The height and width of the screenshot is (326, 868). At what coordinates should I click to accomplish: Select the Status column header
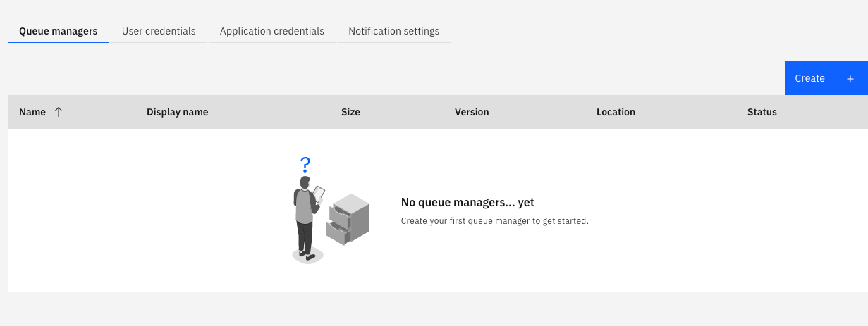click(x=762, y=112)
